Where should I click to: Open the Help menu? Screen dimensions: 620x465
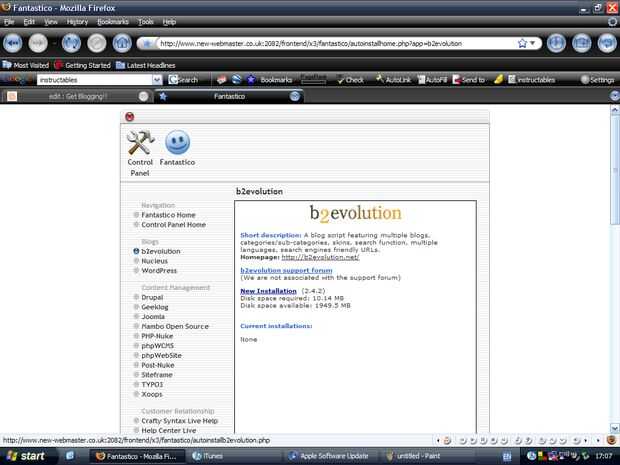pyautogui.click(x=169, y=22)
